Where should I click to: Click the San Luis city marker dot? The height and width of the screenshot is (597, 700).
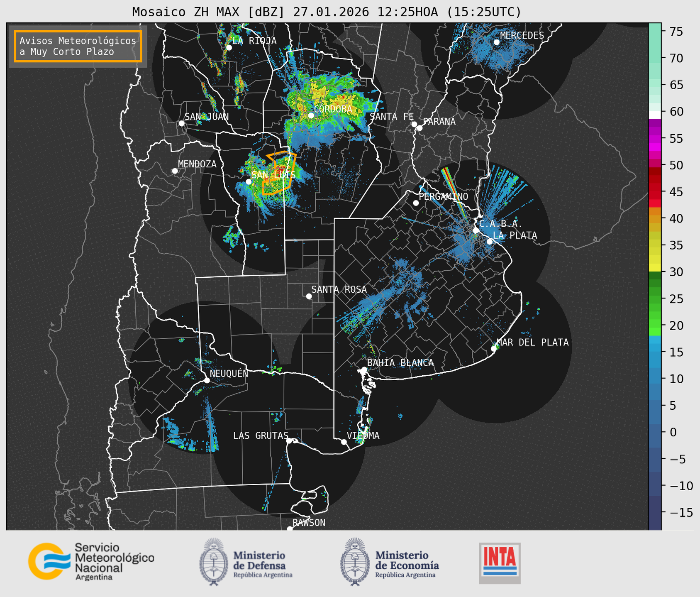tap(249, 182)
